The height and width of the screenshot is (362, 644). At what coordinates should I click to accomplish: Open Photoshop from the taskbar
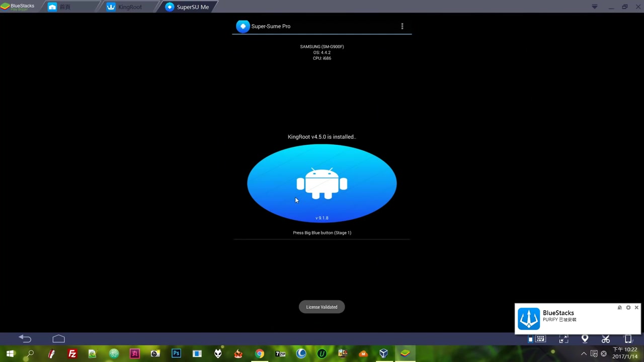click(176, 354)
